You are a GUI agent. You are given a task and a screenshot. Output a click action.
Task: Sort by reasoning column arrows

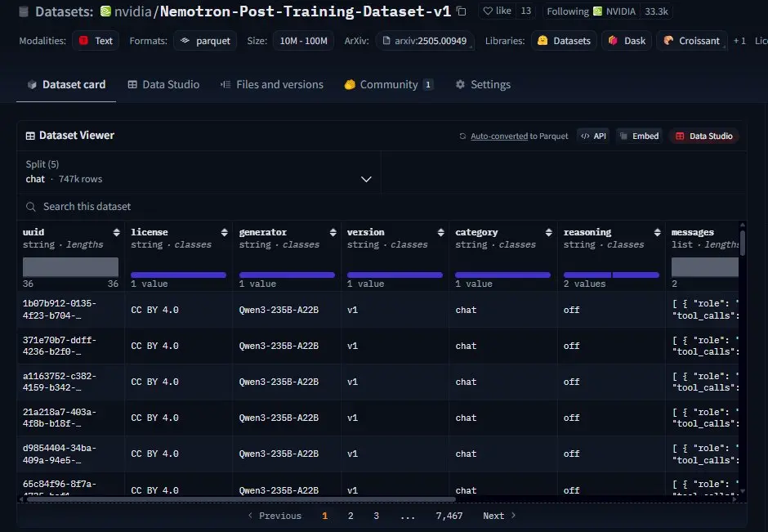click(657, 232)
